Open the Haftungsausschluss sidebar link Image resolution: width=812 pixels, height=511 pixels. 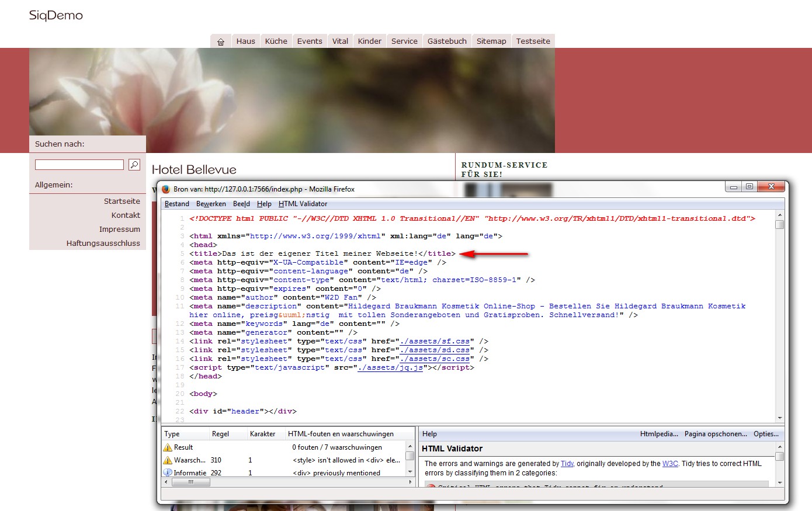tap(103, 244)
